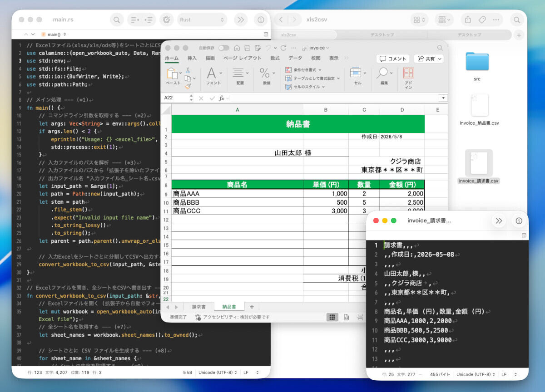The height and width of the screenshot is (392, 545).
Task: Select invoice_納品書.csv file in Finder
Action: pyautogui.click(x=480, y=110)
